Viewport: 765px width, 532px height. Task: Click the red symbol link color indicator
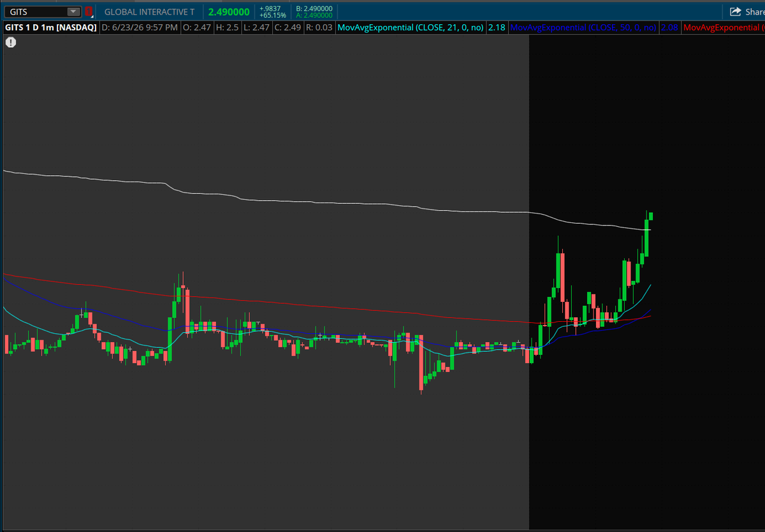click(89, 11)
